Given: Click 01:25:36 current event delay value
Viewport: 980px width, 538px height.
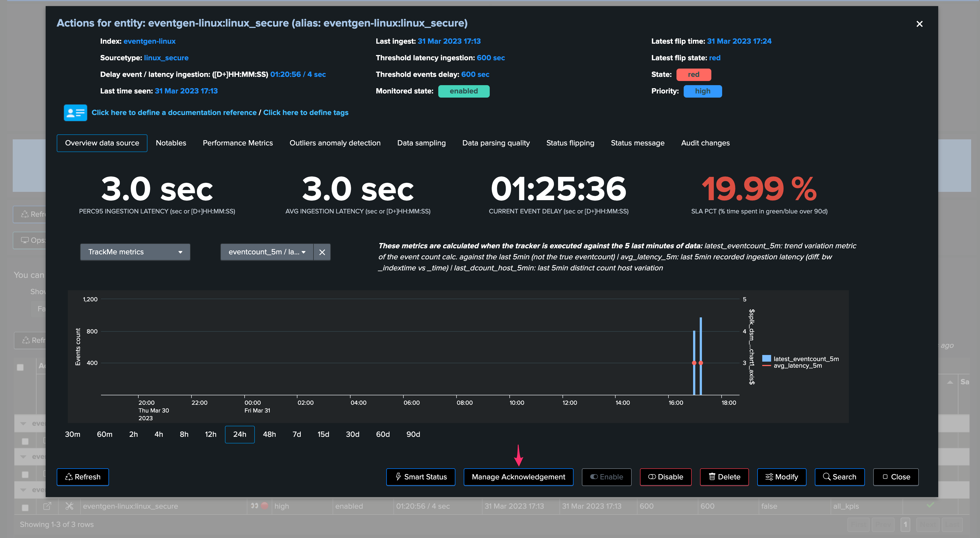Looking at the screenshot, I should pos(558,189).
